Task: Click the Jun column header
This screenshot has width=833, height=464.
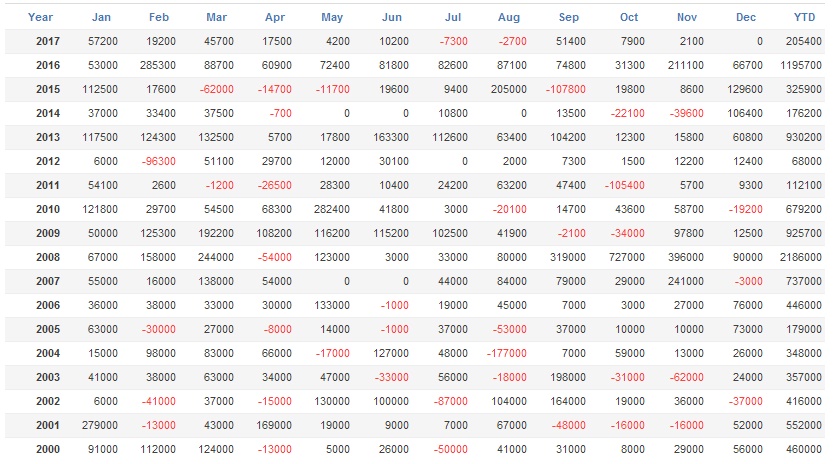Action: coord(392,17)
